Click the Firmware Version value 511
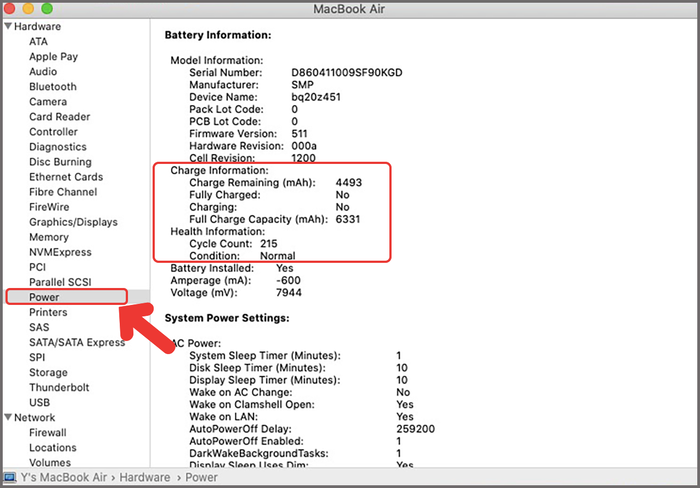 point(299,133)
